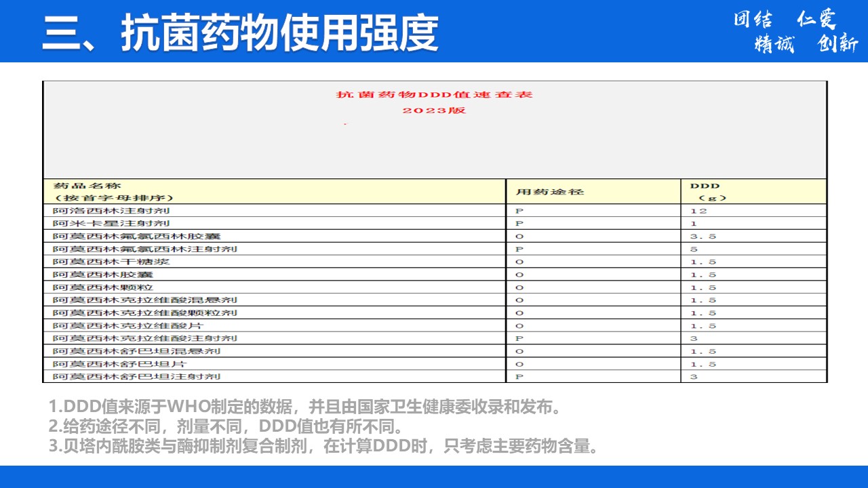Click route P in the 阿洛西林注射剂 row
868x488 pixels.
520,211
